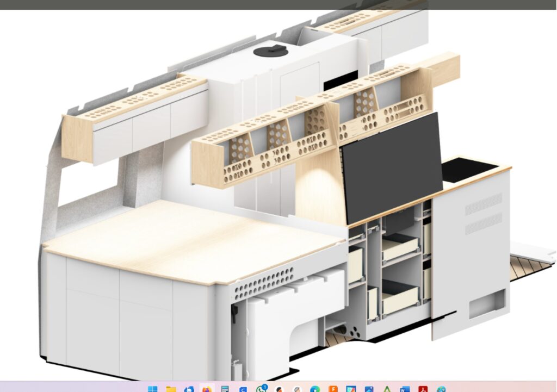Viewport: 557px width, 392px height.
Task: Click the blue C app taskbar icon
Action: tap(243, 389)
